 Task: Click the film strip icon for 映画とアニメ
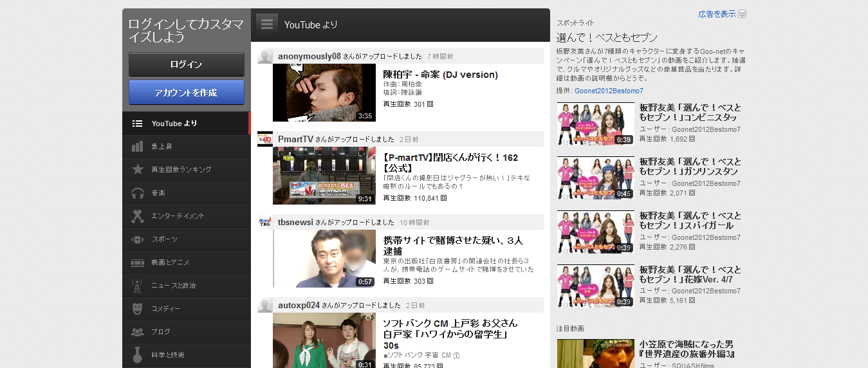[x=137, y=262]
